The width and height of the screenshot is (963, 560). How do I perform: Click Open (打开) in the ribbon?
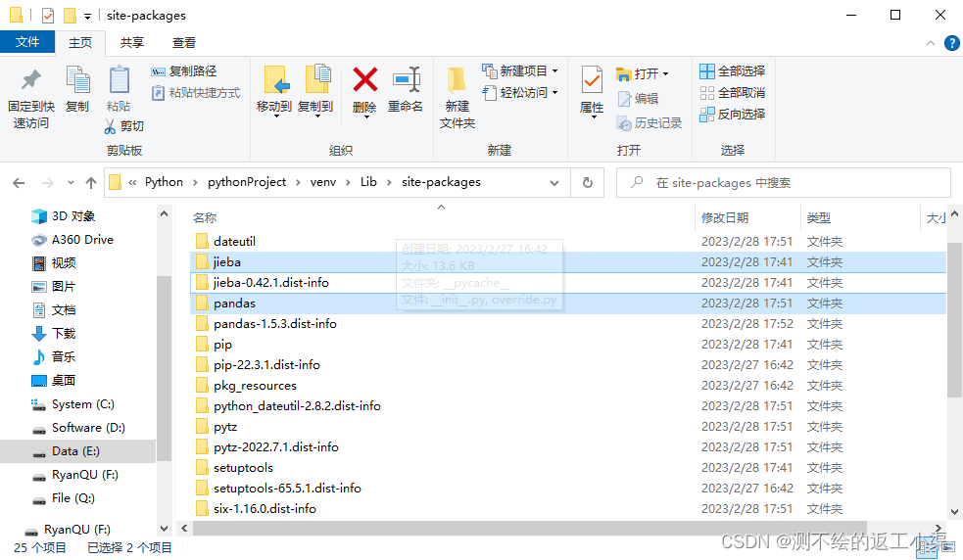pyautogui.click(x=642, y=74)
